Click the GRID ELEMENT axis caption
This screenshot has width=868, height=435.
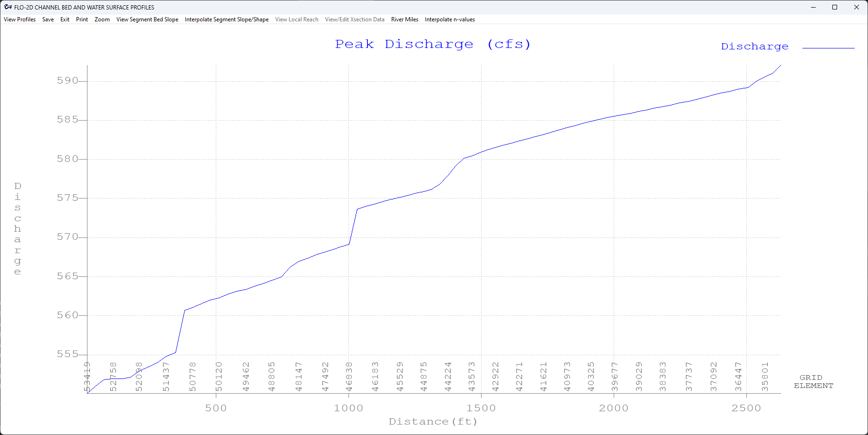813,381
